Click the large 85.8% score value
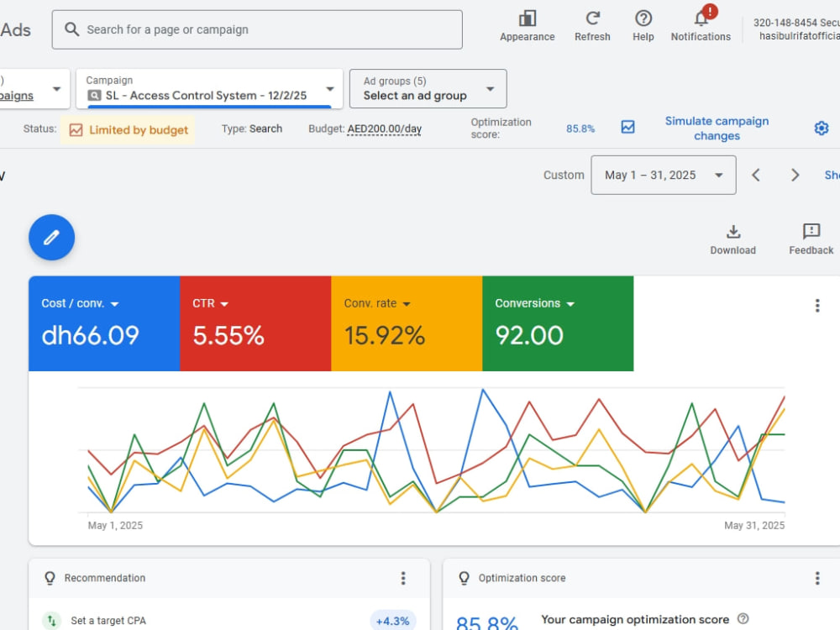 click(x=487, y=622)
